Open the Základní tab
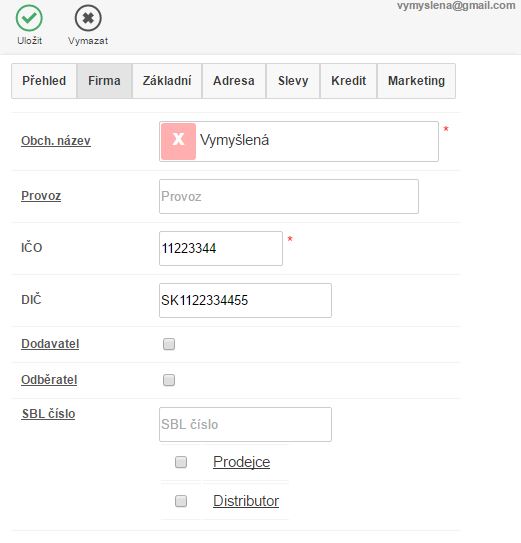521x543 pixels. click(167, 81)
